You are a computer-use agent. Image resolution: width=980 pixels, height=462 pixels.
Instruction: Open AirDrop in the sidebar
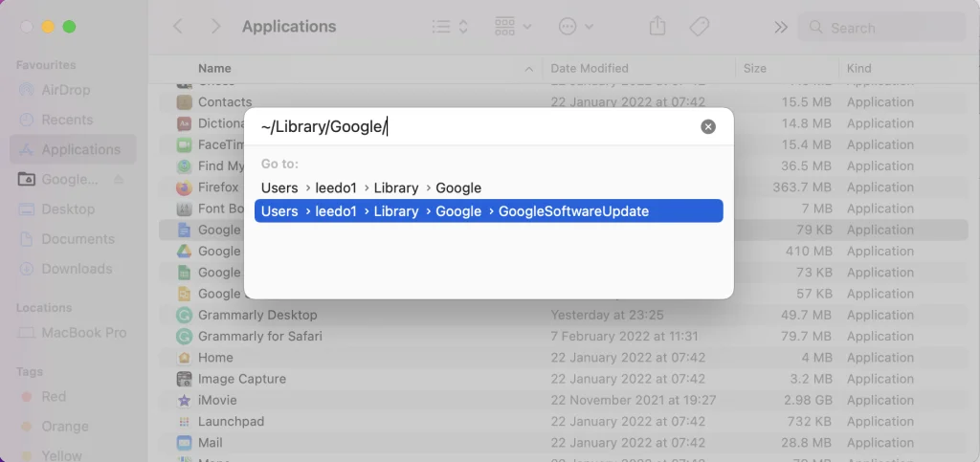click(x=73, y=90)
